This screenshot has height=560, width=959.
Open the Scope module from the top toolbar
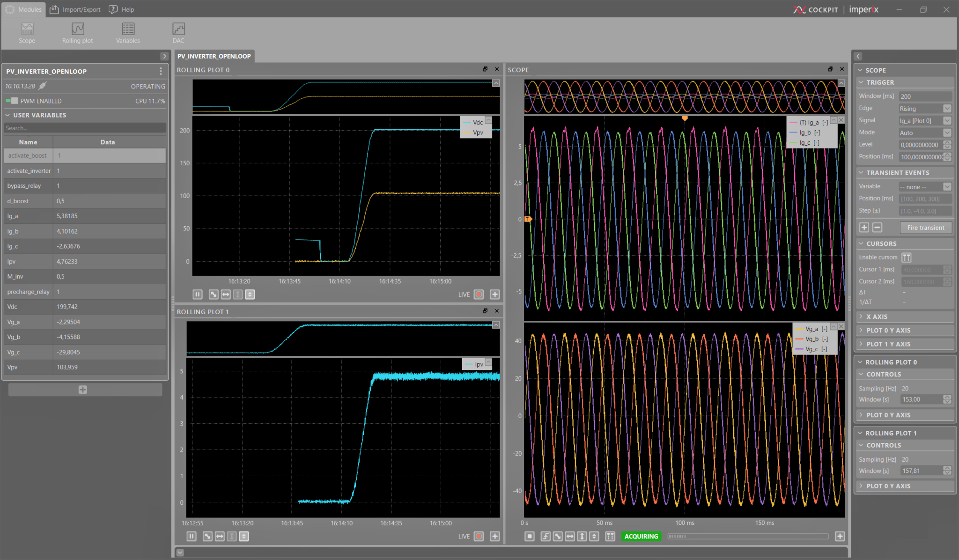click(x=27, y=31)
